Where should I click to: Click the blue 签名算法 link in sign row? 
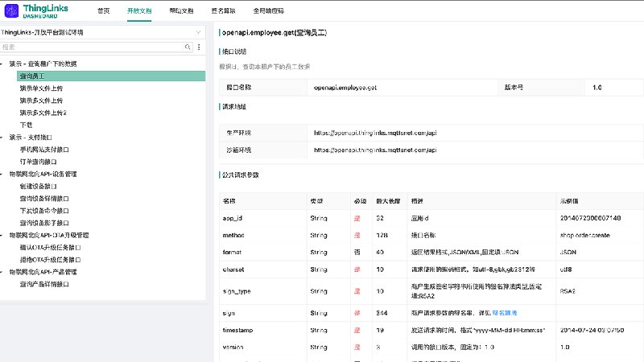[505, 313]
